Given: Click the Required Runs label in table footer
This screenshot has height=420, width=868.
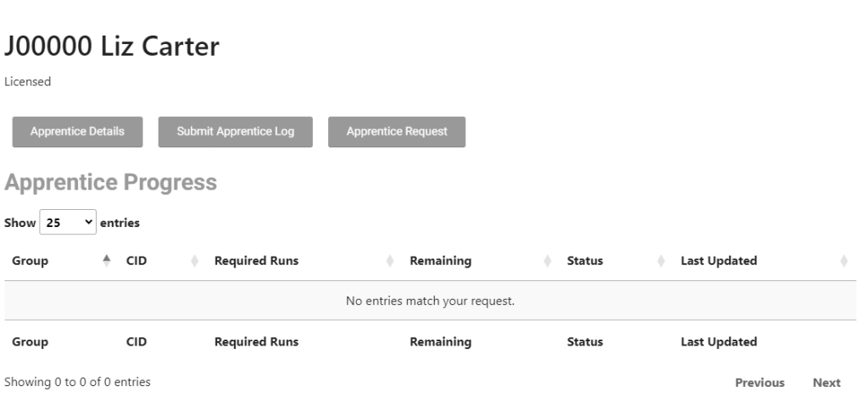Looking at the screenshot, I should (256, 342).
